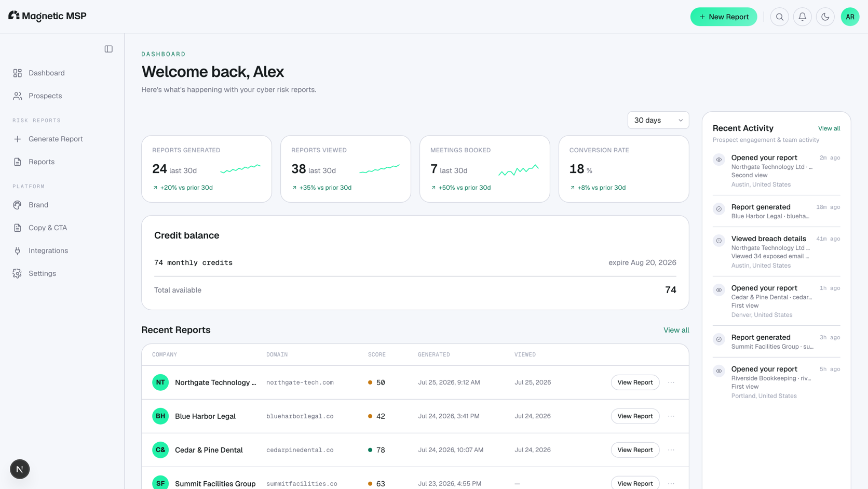Click the C& company avatar
Viewport: 868px width, 489px height.
pos(160,450)
